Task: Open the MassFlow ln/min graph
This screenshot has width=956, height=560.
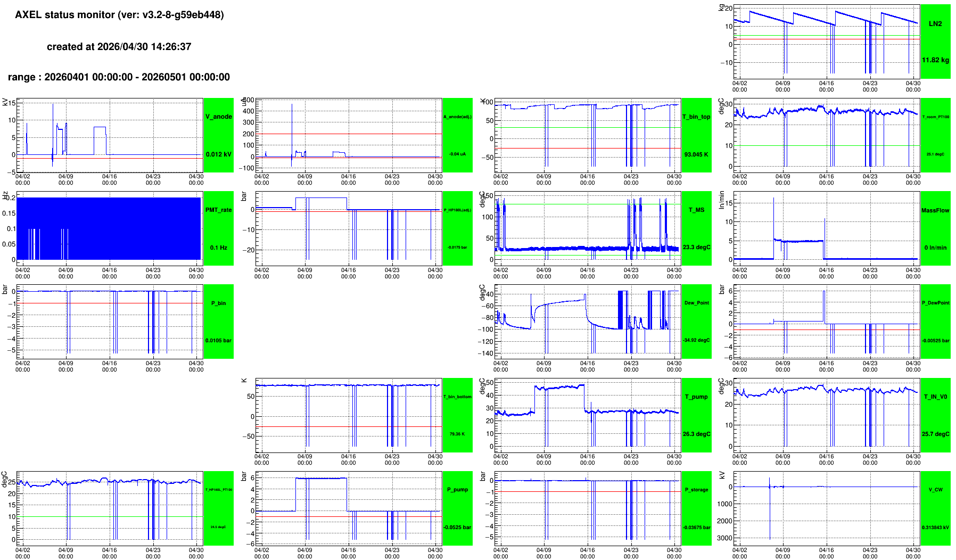Action: 826,228
